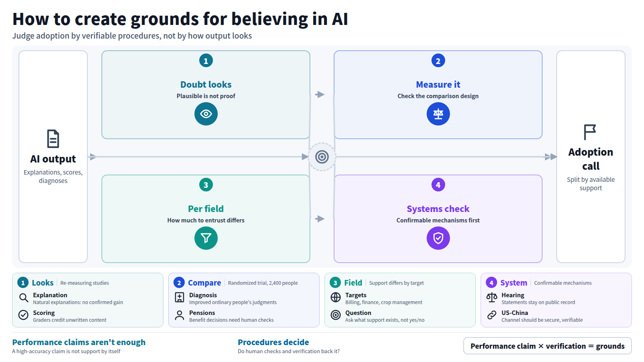Viewport: 644px width, 362px height.
Task: Click the globe icon beside Targets
Action: tap(336, 297)
